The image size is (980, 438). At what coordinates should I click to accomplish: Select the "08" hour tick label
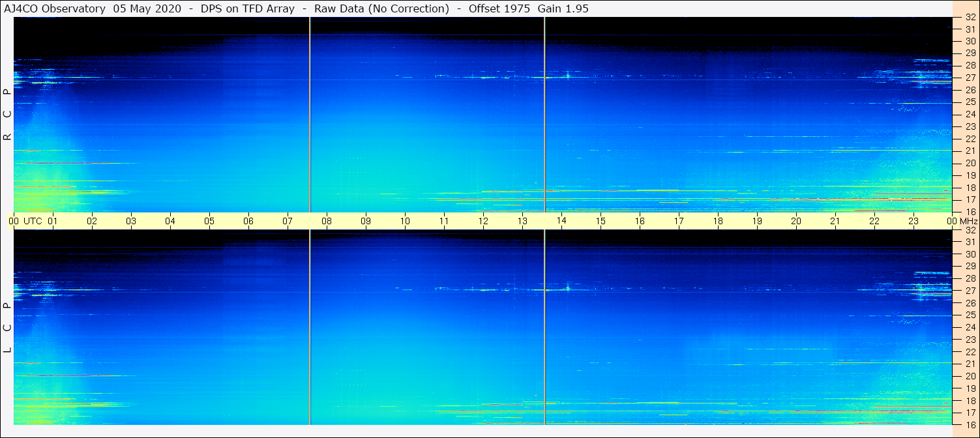tap(327, 221)
